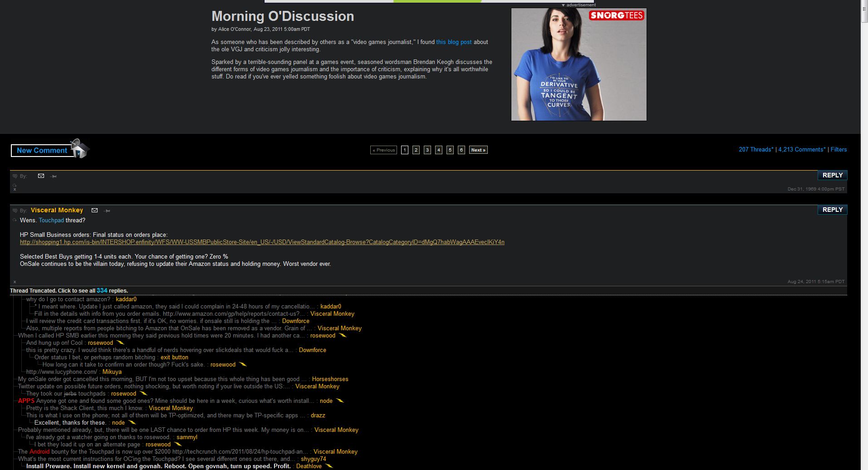Click the « Previous pagination button
The image size is (868, 470).
pyautogui.click(x=383, y=150)
